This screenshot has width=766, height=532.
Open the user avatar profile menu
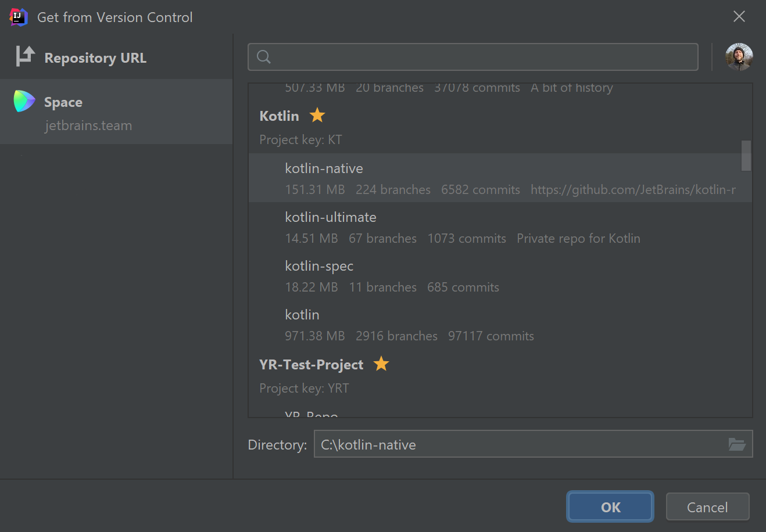tap(739, 57)
